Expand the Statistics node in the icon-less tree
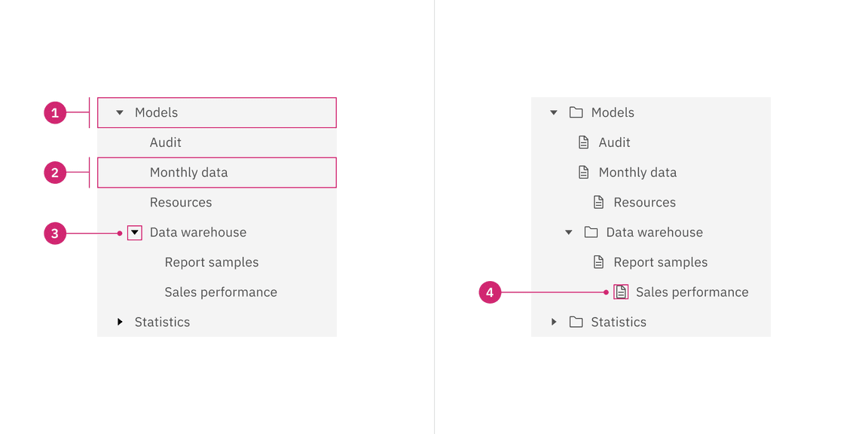Viewport: 868px width, 434px height. click(x=119, y=322)
